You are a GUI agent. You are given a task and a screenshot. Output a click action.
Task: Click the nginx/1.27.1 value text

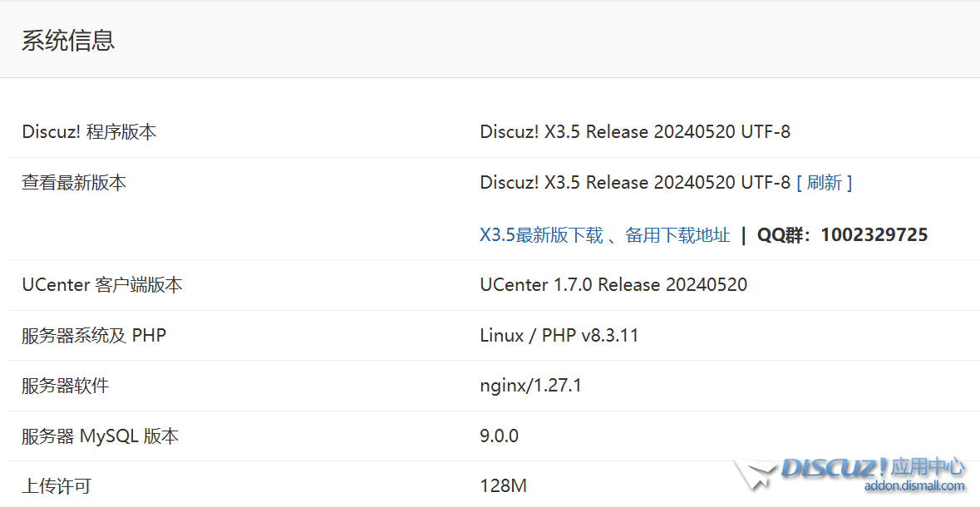pyautogui.click(x=530, y=386)
